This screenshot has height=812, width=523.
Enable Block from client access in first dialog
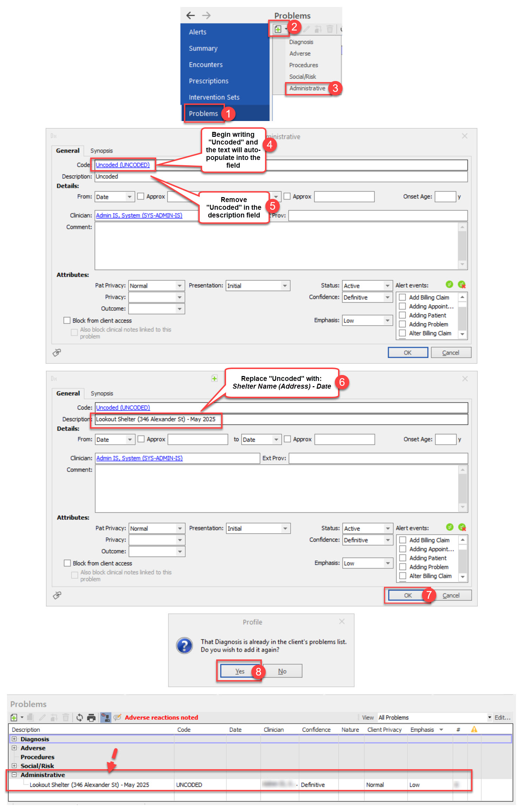[67, 320]
